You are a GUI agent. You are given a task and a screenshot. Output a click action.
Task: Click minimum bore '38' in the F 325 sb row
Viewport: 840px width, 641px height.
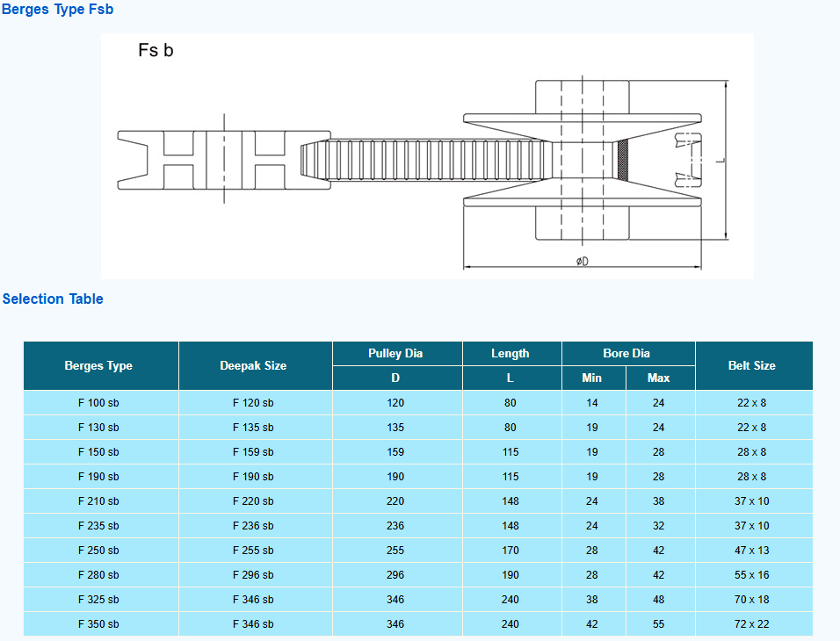click(592, 600)
